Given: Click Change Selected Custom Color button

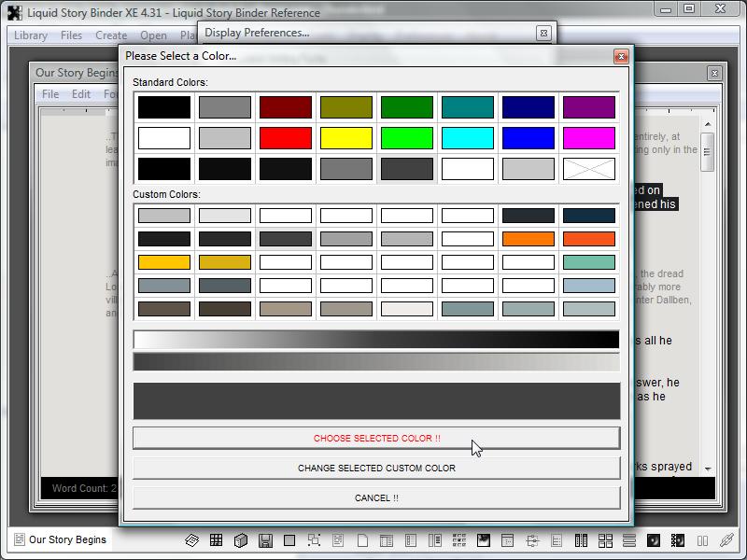Looking at the screenshot, I should 376,468.
